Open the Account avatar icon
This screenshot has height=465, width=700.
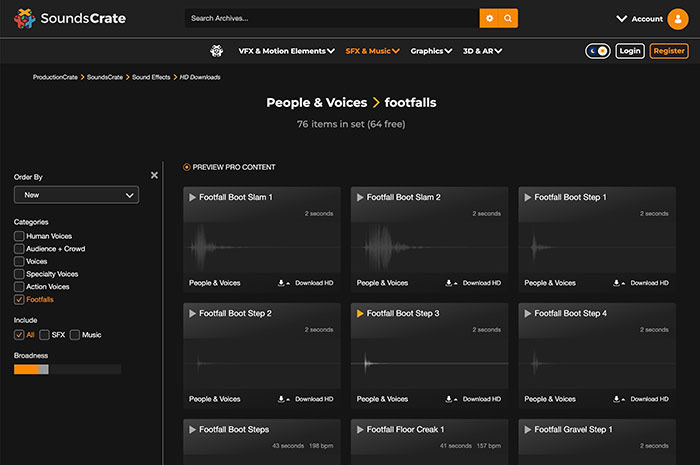(x=678, y=19)
